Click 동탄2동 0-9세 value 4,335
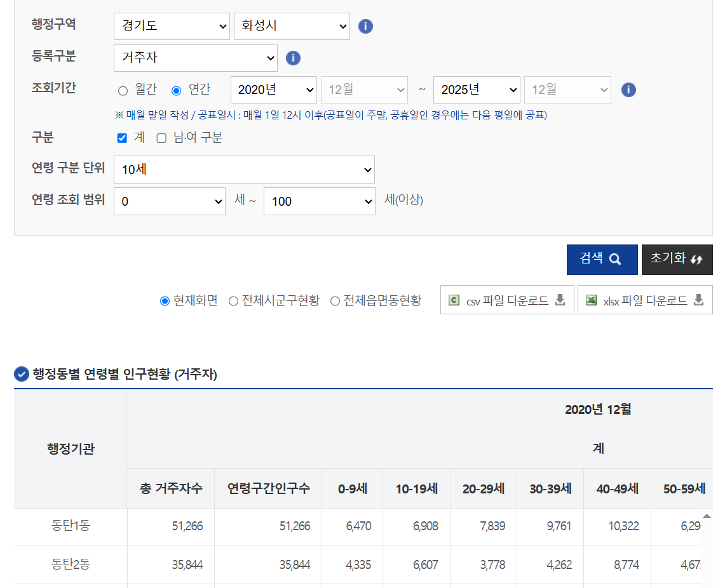 point(358,565)
